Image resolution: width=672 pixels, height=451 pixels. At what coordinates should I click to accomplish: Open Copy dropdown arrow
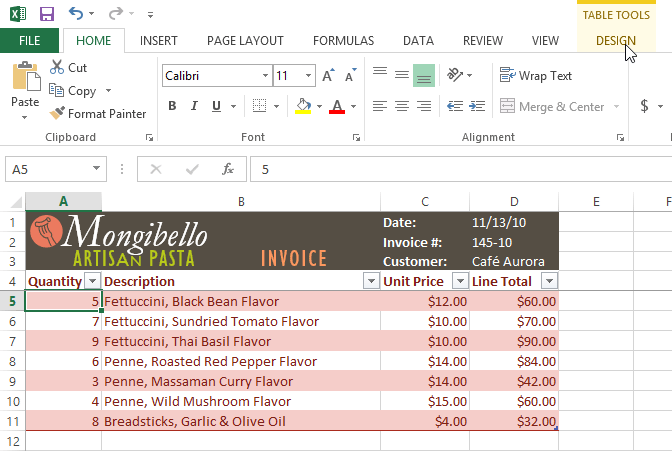click(108, 90)
